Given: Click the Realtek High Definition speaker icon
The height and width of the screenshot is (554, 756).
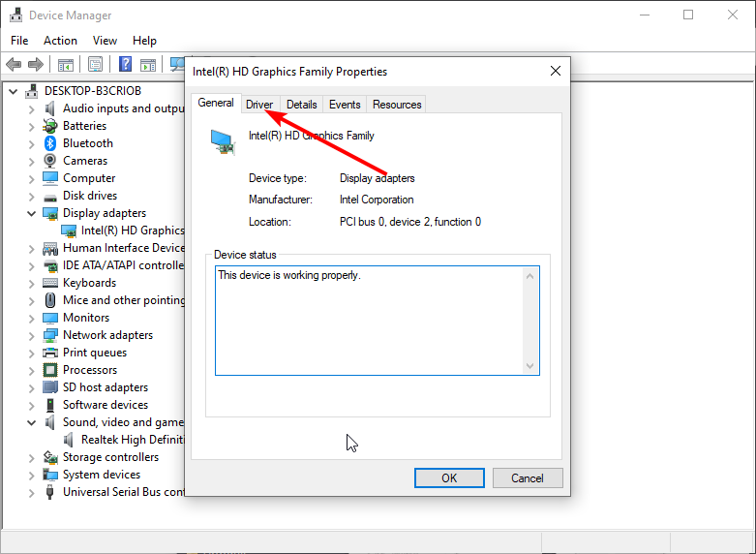Looking at the screenshot, I should (69, 440).
